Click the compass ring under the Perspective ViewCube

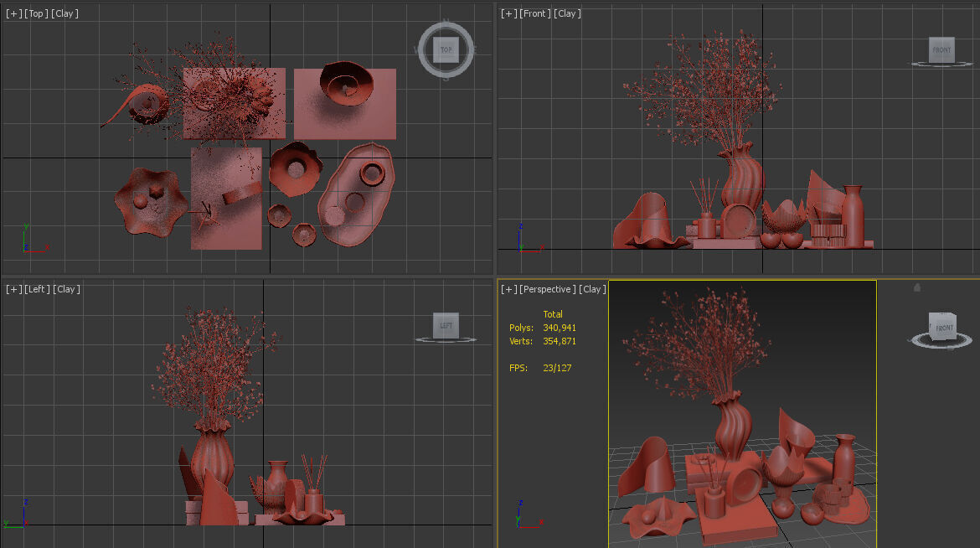[940, 342]
